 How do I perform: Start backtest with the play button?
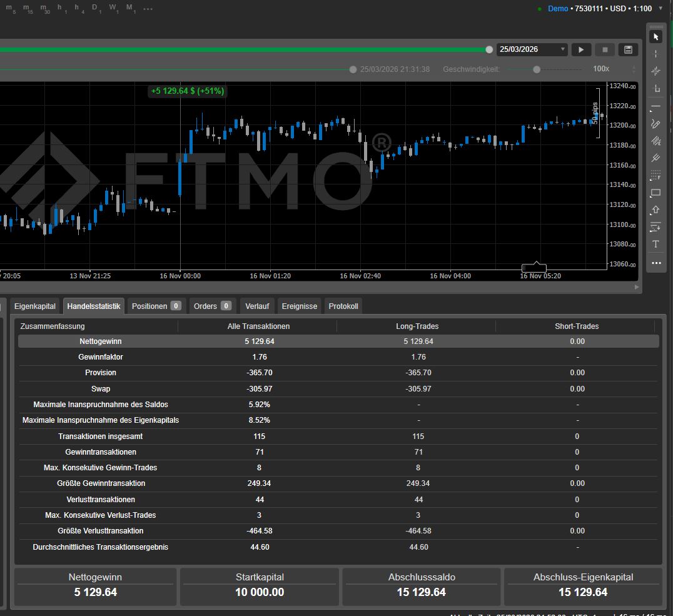point(581,49)
